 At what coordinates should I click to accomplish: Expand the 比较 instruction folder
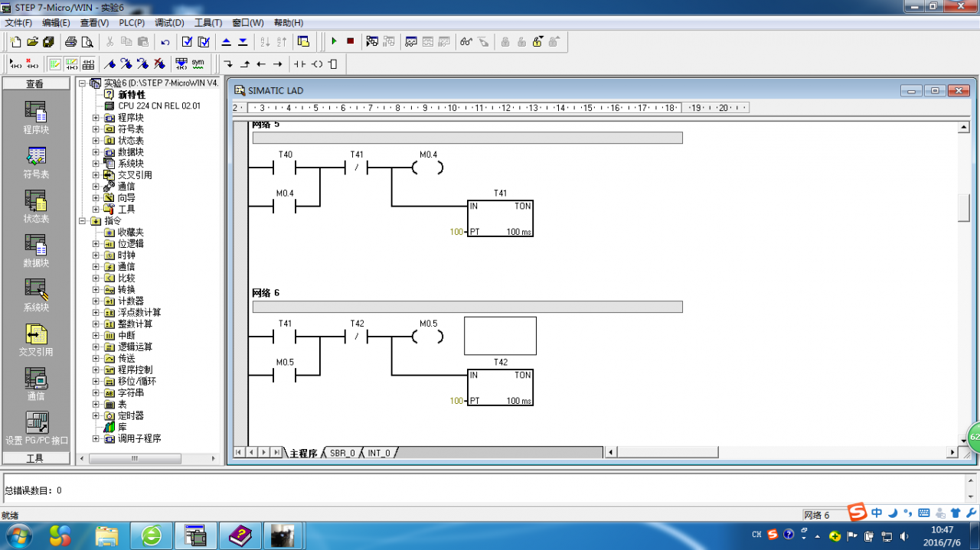96,278
